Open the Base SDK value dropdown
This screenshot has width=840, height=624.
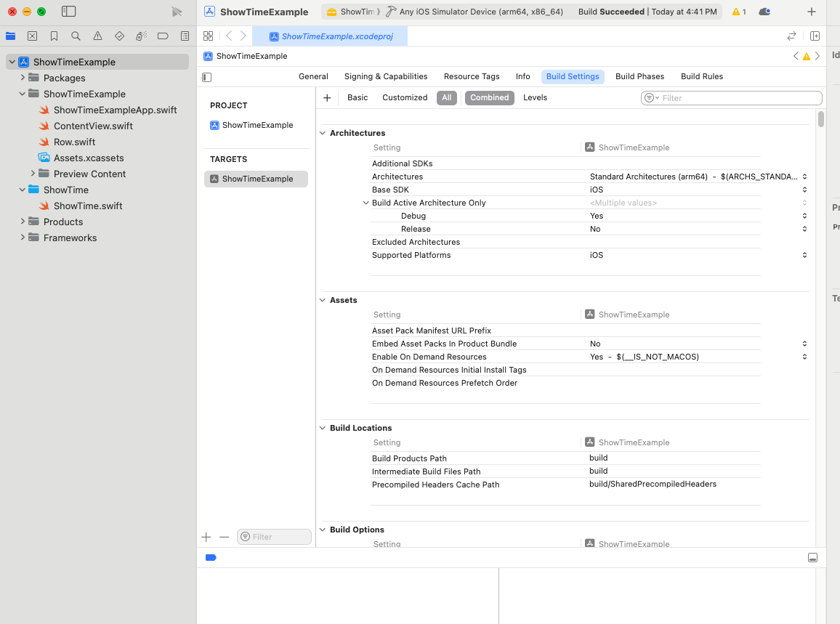coord(804,190)
